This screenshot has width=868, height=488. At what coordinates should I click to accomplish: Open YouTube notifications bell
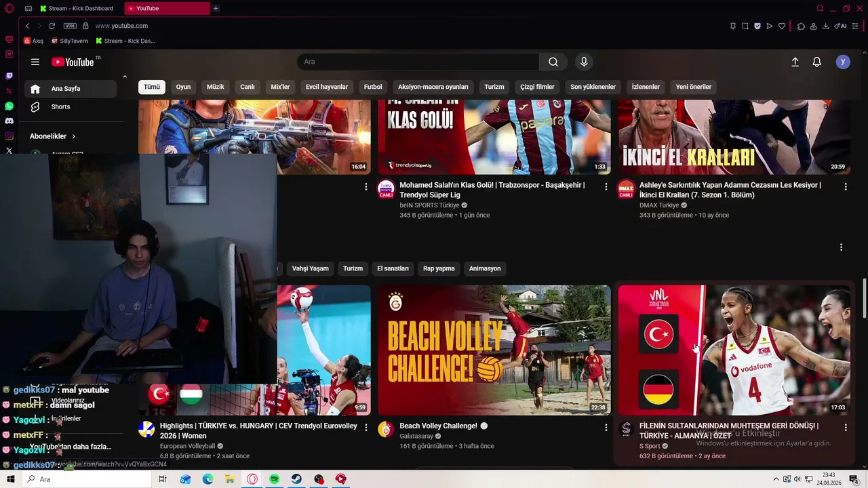click(817, 62)
